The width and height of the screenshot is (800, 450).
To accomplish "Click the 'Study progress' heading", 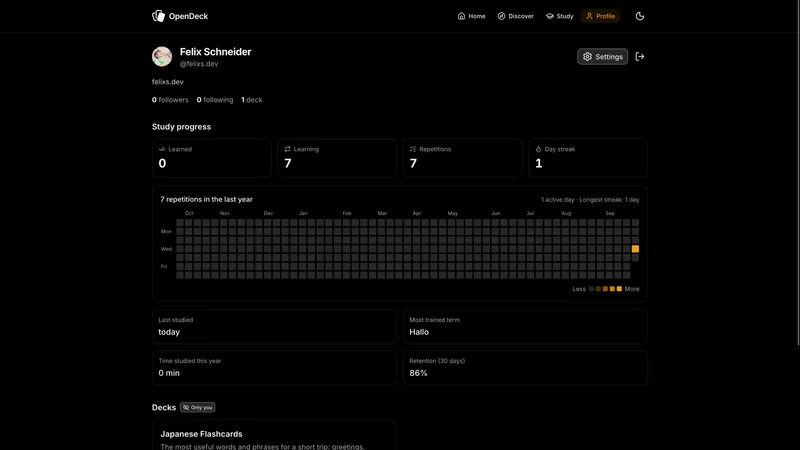I will (x=181, y=127).
